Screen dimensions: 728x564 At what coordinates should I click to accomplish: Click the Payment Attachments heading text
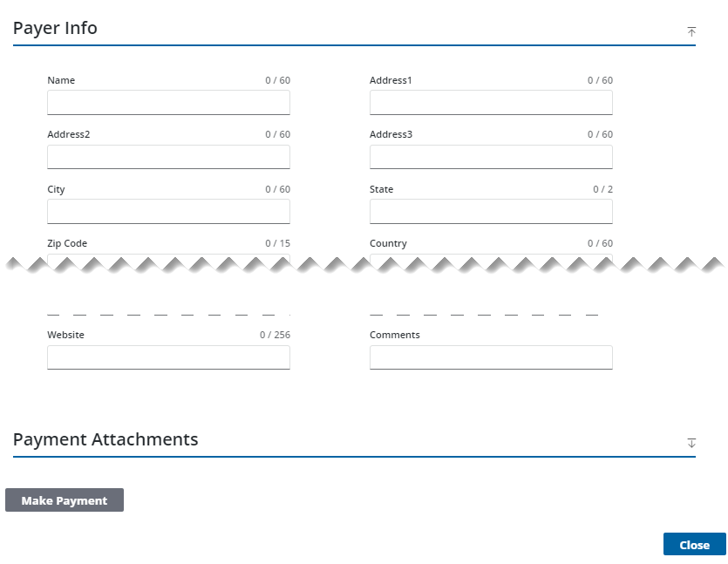click(105, 439)
